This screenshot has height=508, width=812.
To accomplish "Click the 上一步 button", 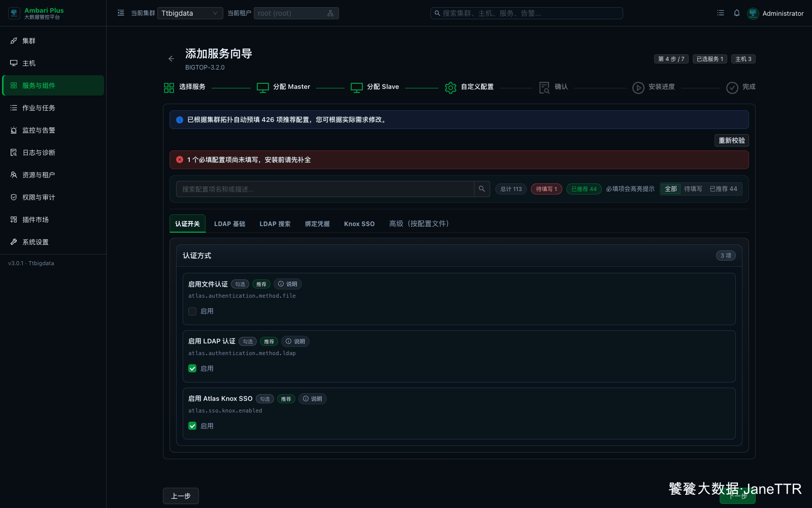I will pos(181,496).
